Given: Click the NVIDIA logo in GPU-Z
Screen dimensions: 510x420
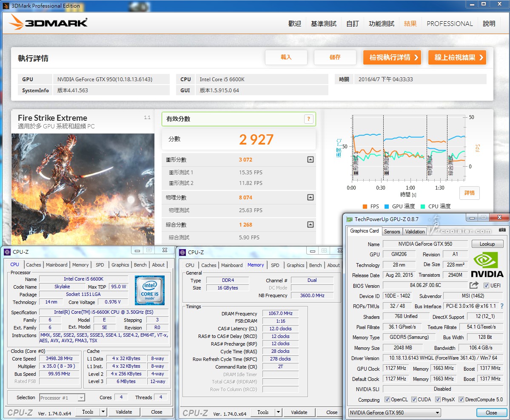Looking at the screenshot, I should [487, 265].
